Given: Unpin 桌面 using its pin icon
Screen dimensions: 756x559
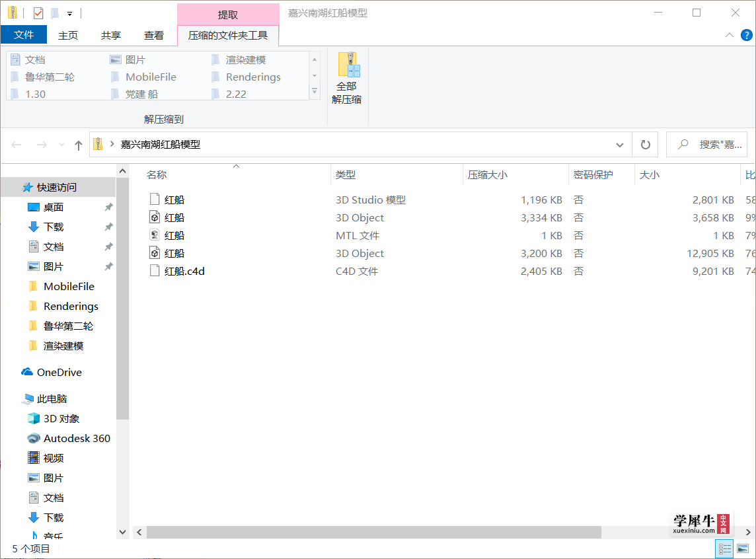Looking at the screenshot, I should [108, 207].
